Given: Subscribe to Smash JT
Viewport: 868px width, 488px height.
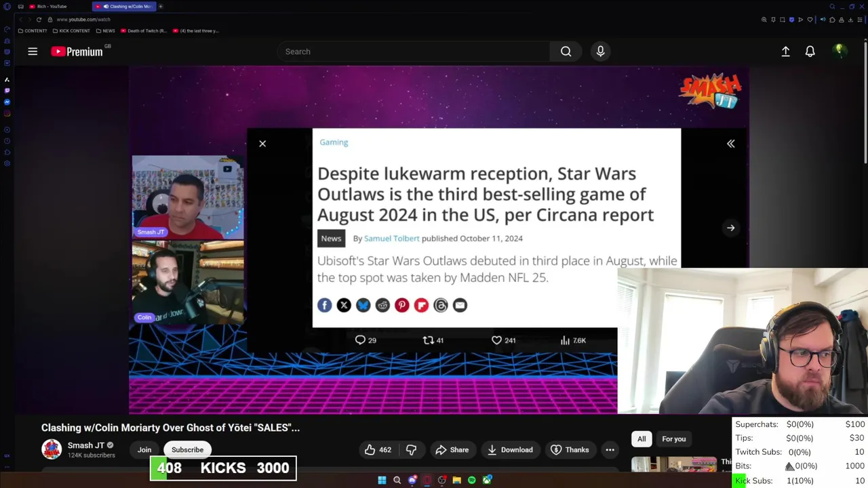Looking at the screenshot, I should tap(187, 449).
